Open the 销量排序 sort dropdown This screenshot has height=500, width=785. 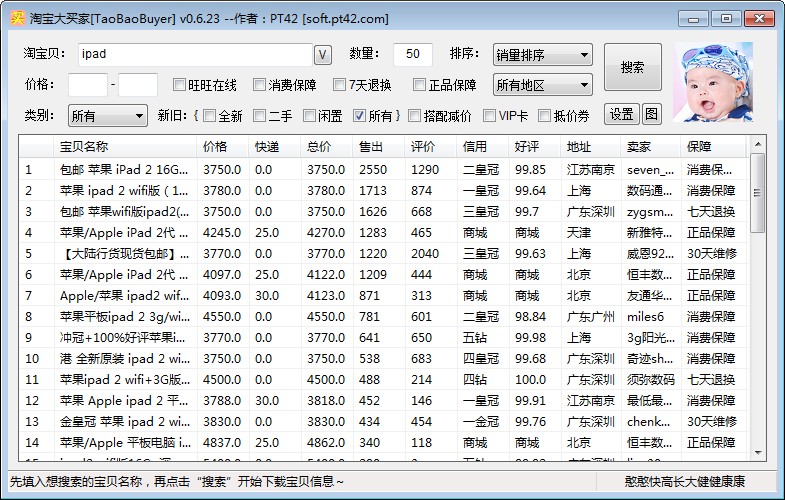tap(542, 54)
